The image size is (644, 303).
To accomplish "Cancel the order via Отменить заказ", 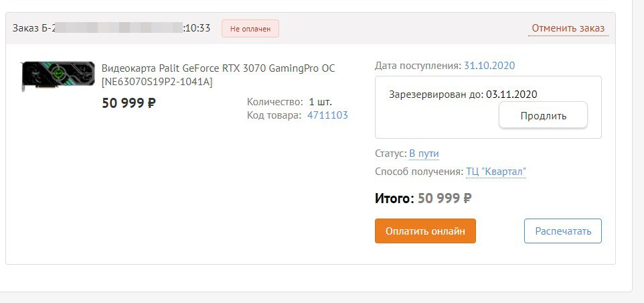I will 568,28.
